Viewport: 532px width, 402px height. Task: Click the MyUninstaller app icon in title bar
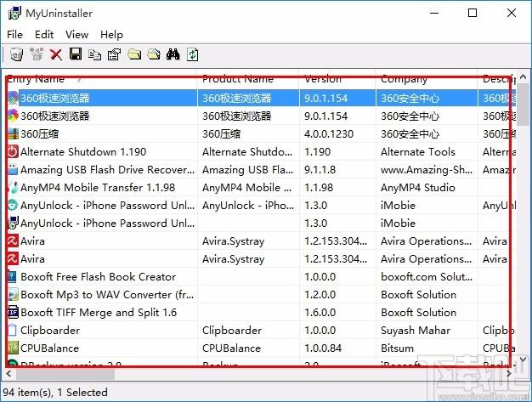[x=14, y=14]
